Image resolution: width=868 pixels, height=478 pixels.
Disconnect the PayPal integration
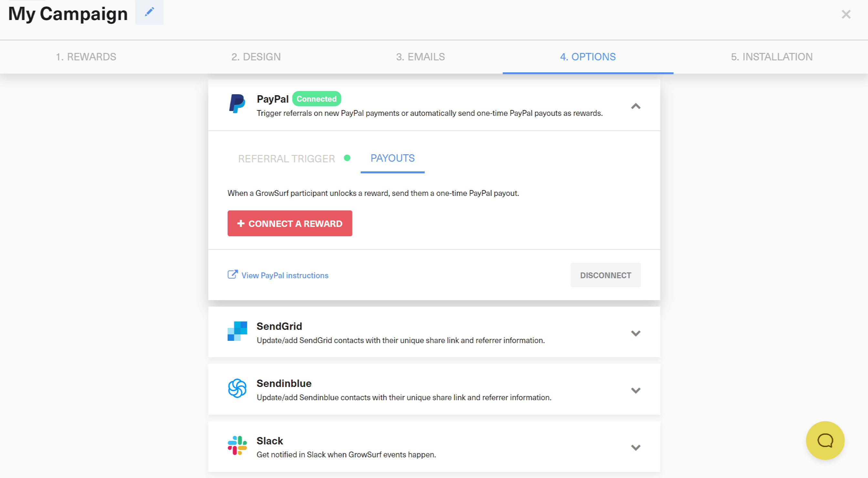click(605, 275)
